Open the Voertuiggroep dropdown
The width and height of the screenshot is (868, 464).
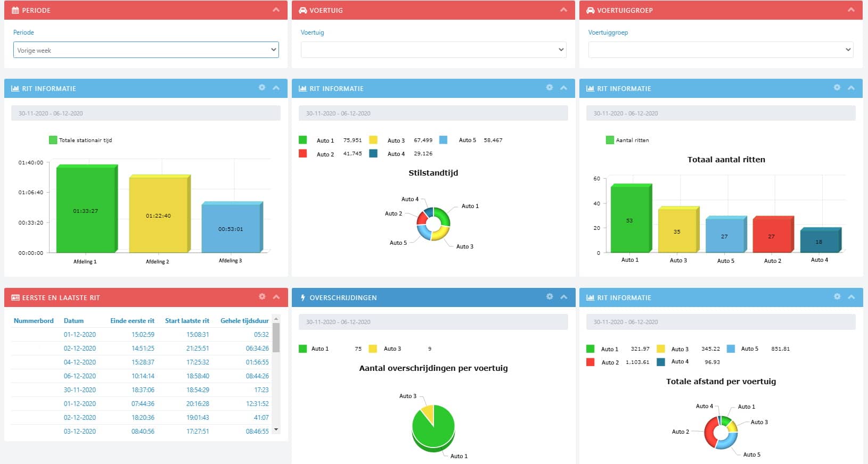[720, 50]
